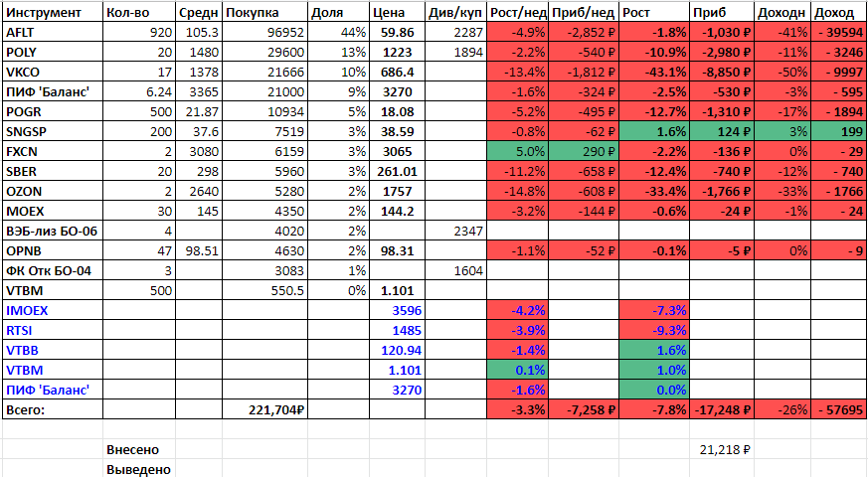The height and width of the screenshot is (477, 868).
Task: Click ПИФ 'Баланс' cell with quantity 6.24
Action: pyautogui.click(x=53, y=91)
